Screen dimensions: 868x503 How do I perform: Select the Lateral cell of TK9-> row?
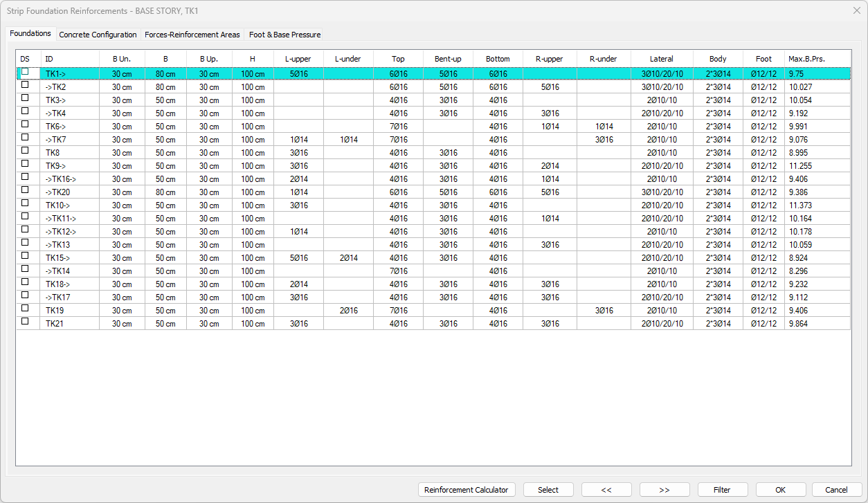pyautogui.click(x=662, y=166)
